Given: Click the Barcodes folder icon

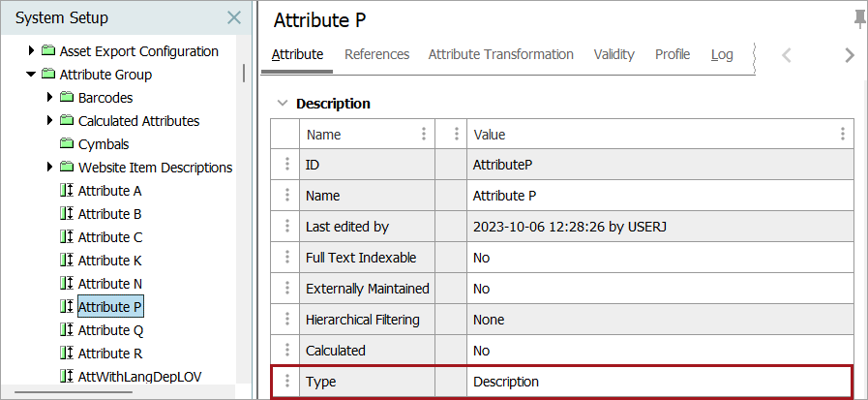Looking at the screenshot, I should pos(67,98).
